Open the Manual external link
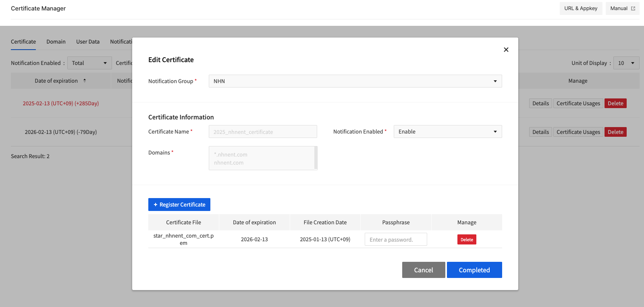Image resolution: width=644 pixels, height=307 pixels. tap(622, 8)
